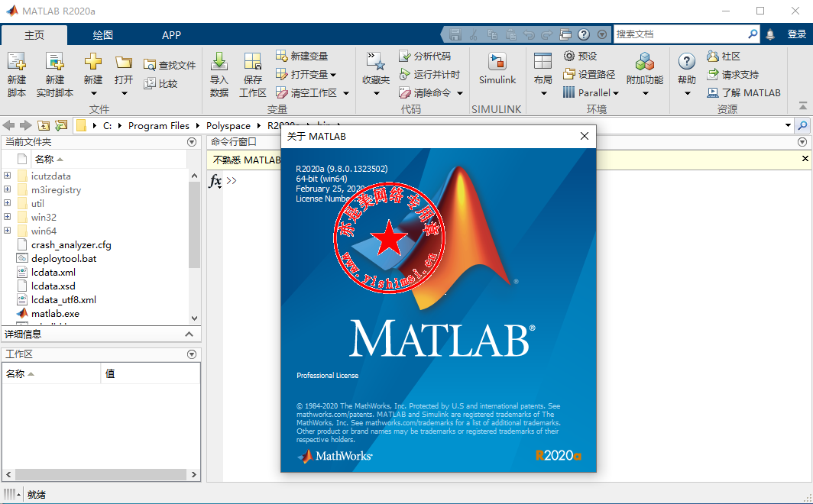
Task: Click Polyspace in the address path
Action: 228,126
